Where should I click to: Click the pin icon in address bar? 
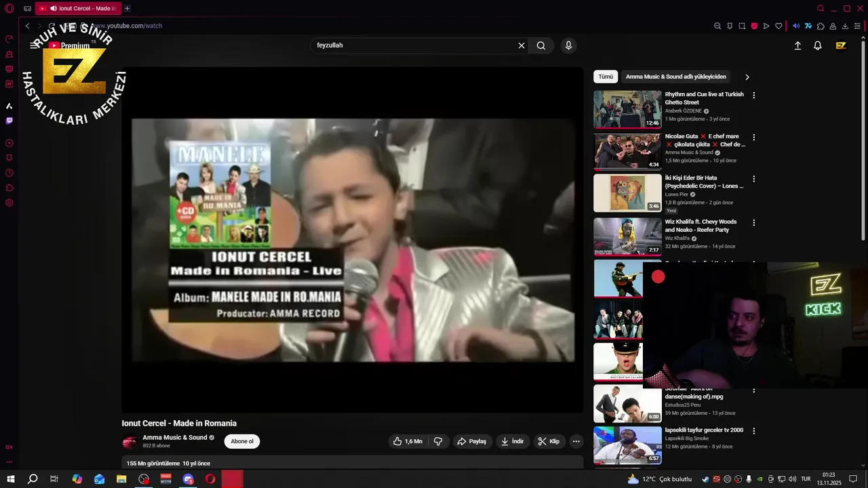[730, 26]
